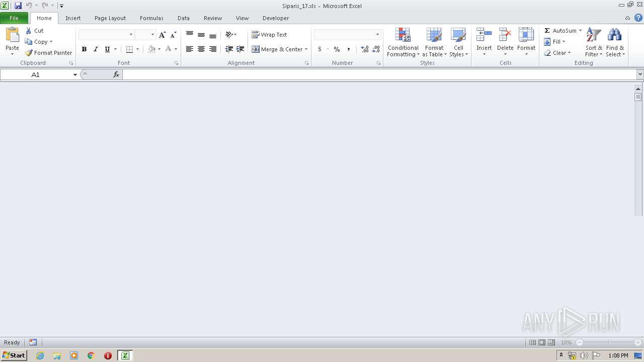Open the font size dropdown
644x362 pixels.
point(152,35)
